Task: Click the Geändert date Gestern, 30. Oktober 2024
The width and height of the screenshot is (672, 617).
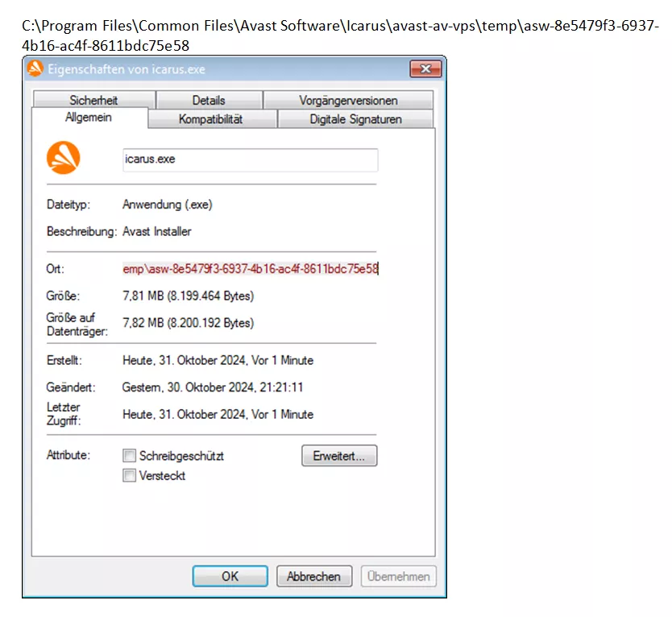Action: coord(213,387)
